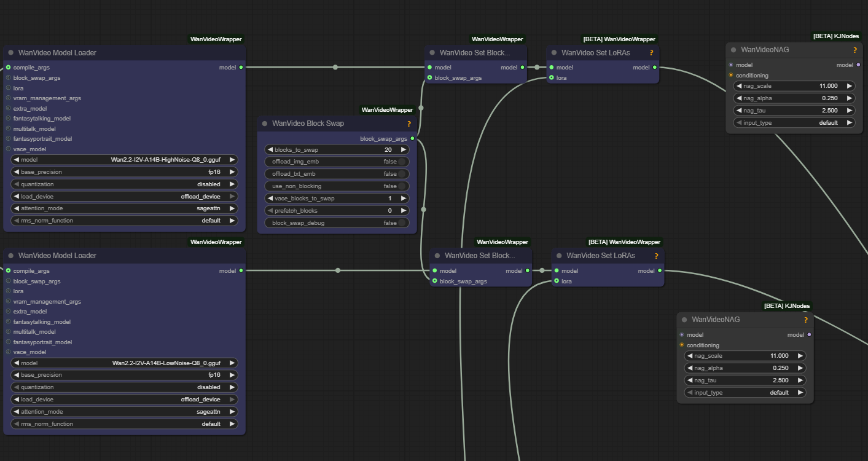
Task: Increase blocks_to_swap with right arrow
Action: click(x=404, y=149)
